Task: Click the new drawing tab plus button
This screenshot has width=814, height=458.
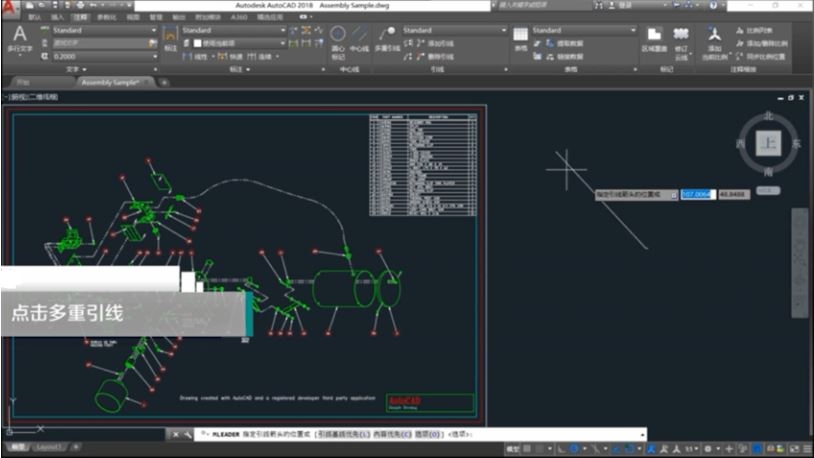Action: coord(164,83)
